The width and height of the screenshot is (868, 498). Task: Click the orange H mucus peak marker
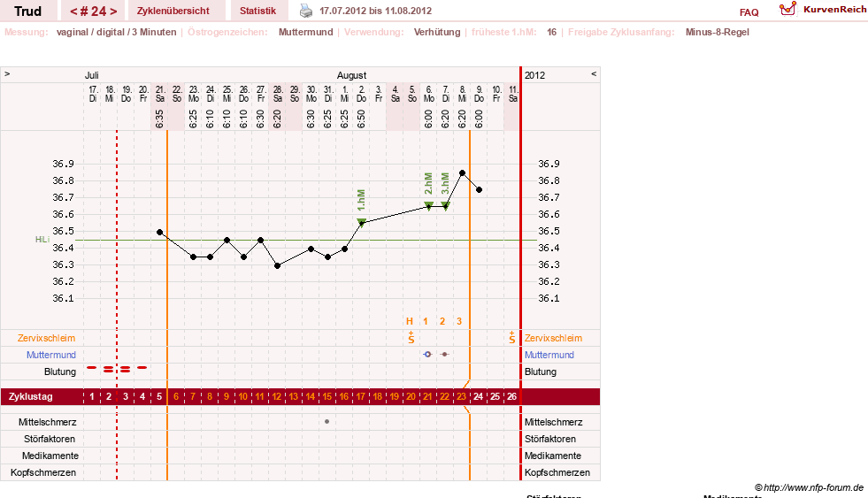click(410, 321)
